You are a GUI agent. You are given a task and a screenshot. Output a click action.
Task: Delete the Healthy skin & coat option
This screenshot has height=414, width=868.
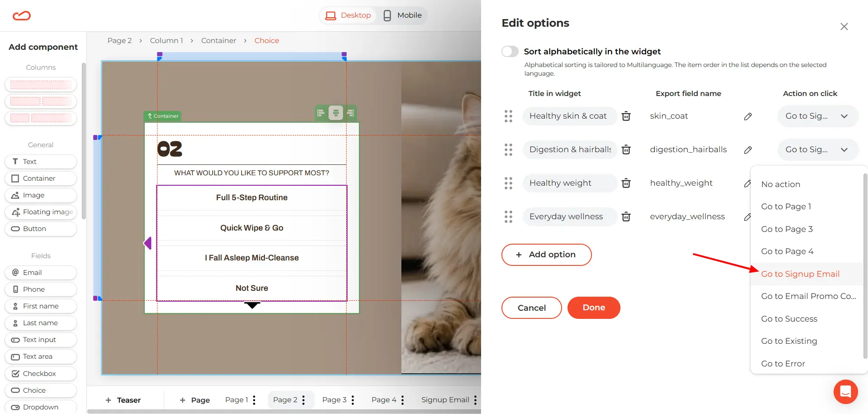point(626,116)
